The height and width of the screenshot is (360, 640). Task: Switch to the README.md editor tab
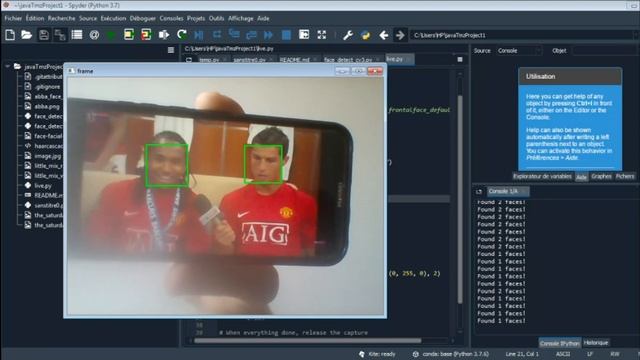pyautogui.click(x=294, y=60)
